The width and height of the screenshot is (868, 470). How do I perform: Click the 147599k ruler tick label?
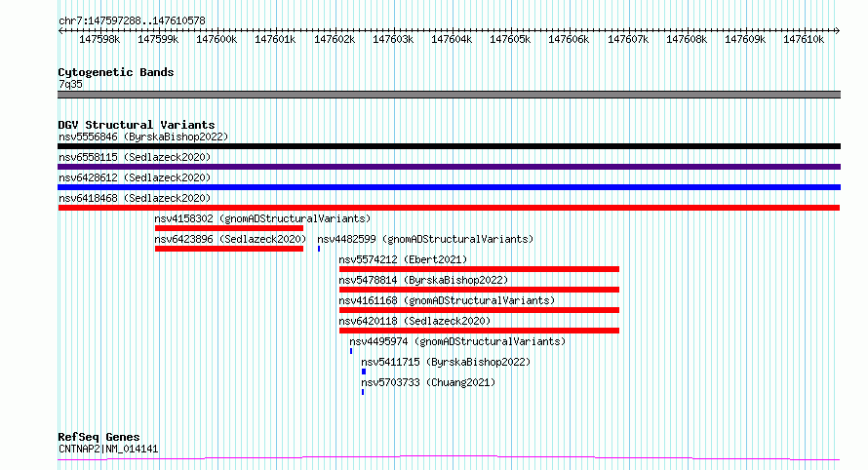coord(158,40)
